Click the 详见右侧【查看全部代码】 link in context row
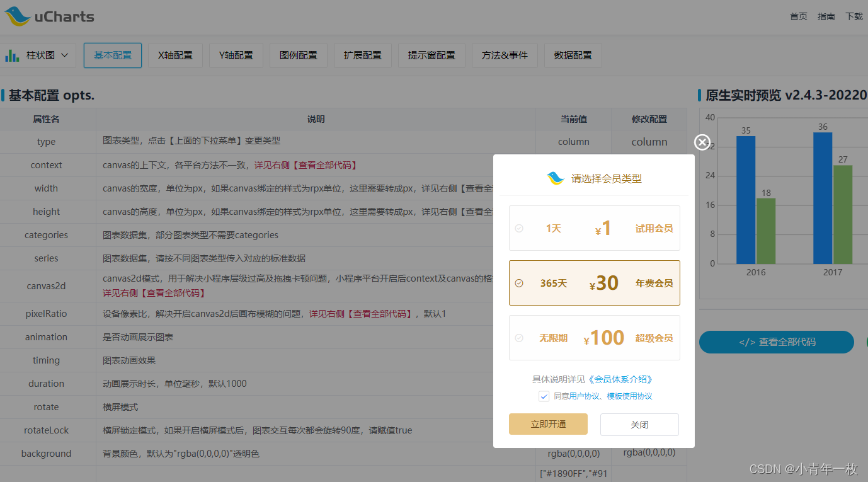Viewport: 868px width, 482px height. pyautogui.click(x=306, y=165)
